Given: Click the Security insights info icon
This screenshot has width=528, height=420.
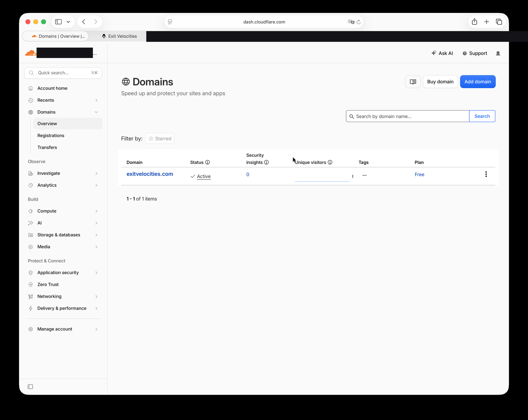Looking at the screenshot, I should coord(266,162).
